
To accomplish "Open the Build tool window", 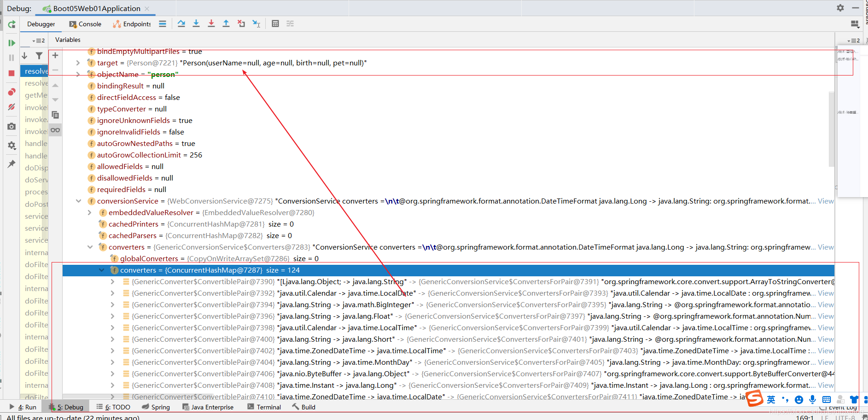I will (x=303, y=407).
